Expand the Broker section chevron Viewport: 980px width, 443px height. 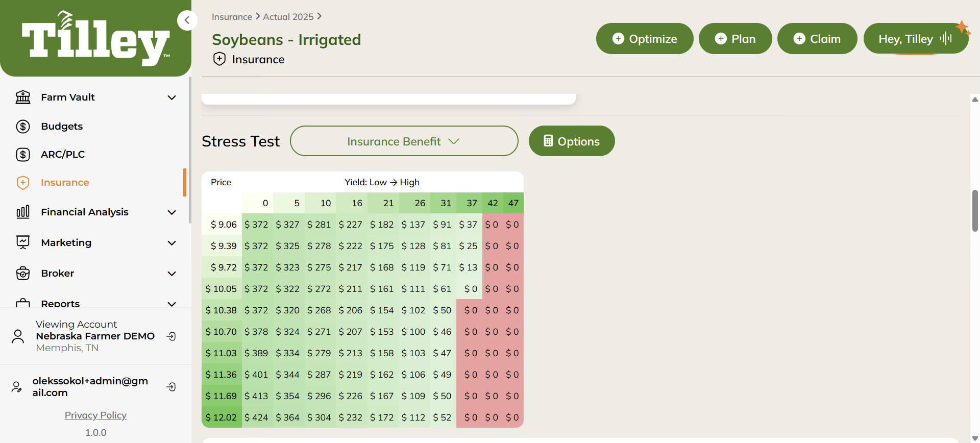click(172, 274)
